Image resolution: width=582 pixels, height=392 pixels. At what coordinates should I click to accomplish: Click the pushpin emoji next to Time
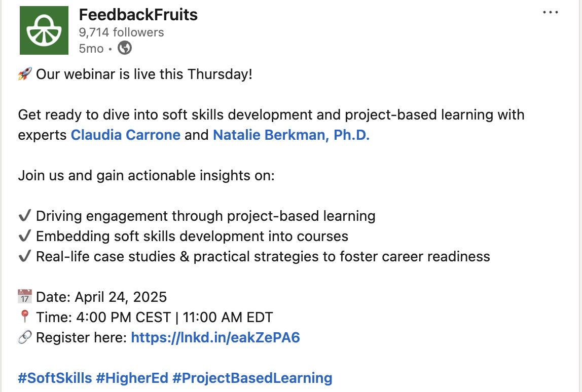tap(25, 317)
